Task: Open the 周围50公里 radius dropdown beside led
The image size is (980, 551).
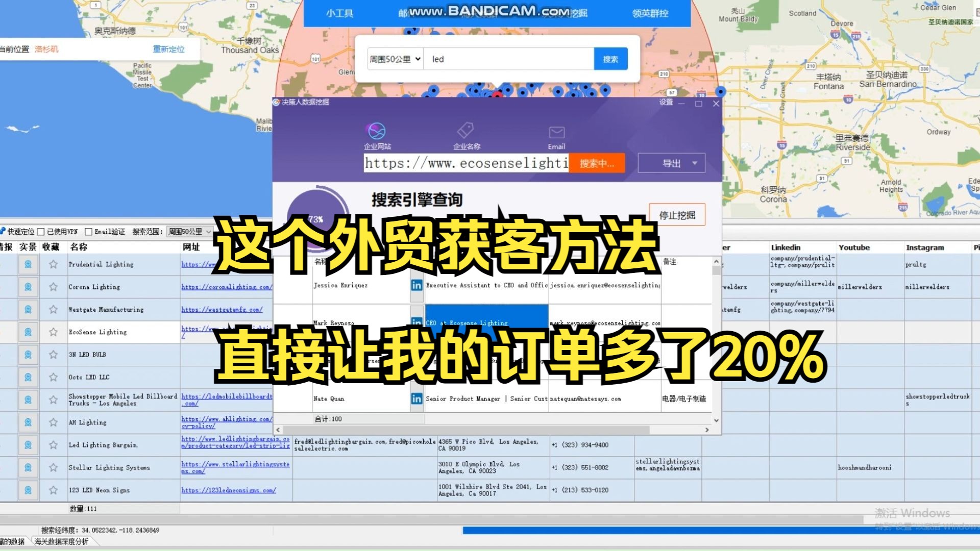Action: 395,59
